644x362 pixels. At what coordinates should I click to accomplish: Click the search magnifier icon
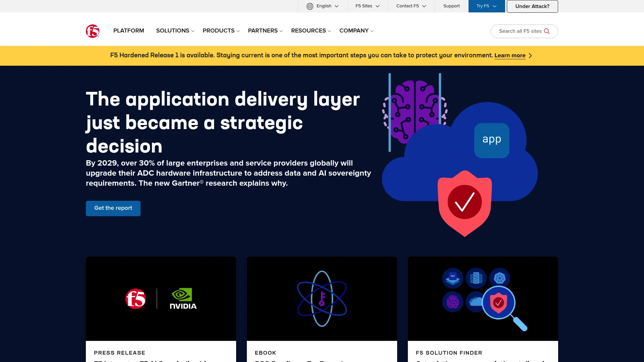pos(547,31)
